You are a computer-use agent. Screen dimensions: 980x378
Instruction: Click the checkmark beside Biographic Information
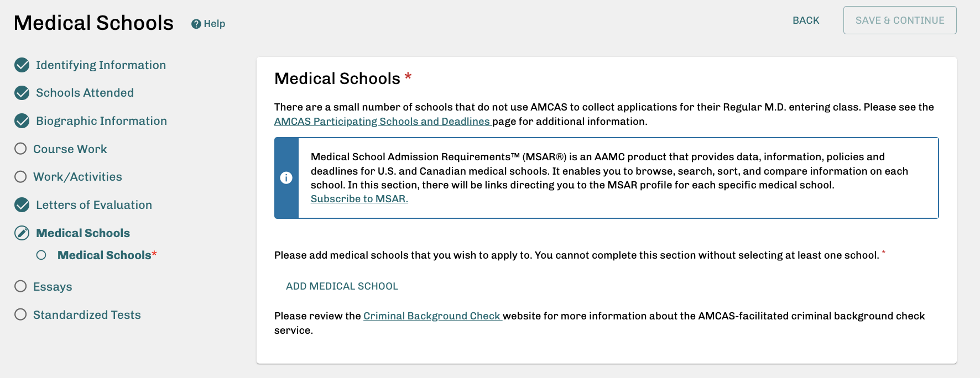click(x=21, y=120)
